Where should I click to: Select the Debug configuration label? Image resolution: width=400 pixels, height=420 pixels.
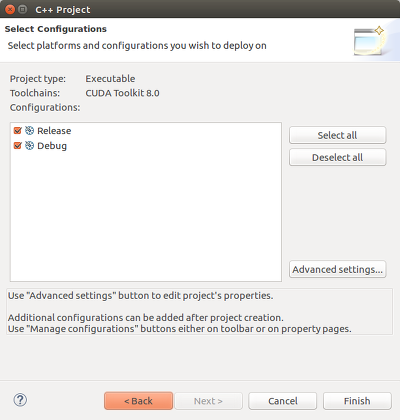(x=52, y=146)
